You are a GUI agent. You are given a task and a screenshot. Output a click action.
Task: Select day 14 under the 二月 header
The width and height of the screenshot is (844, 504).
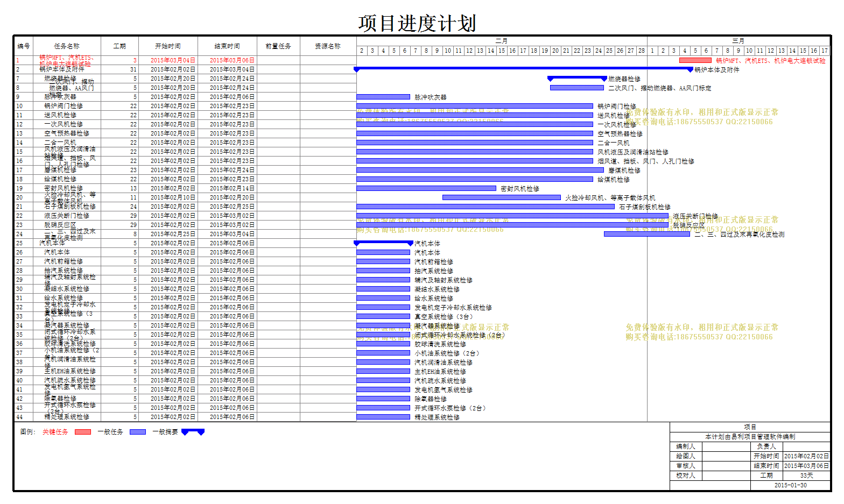(491, 51)
